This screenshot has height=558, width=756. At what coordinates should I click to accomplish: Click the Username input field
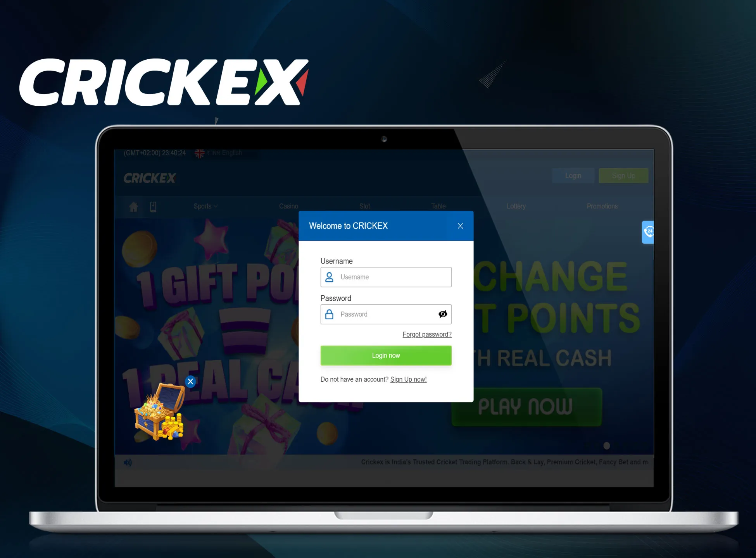click(x=386, y=276)
